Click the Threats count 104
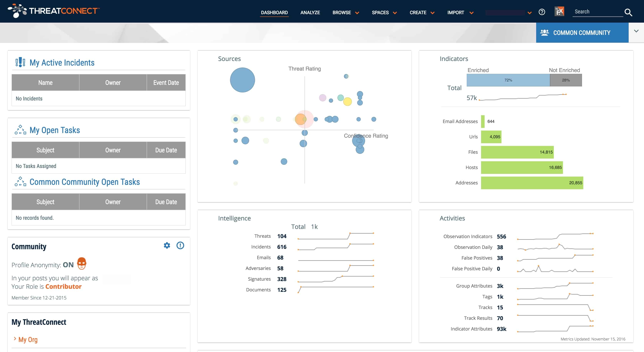Image resolution: width=644 pixels, height=352 pixels. pyautogui.click(x=282, y=236)
